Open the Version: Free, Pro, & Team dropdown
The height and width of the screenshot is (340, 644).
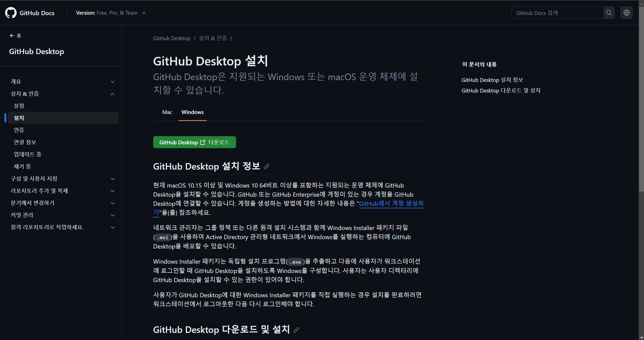[111, 13]
